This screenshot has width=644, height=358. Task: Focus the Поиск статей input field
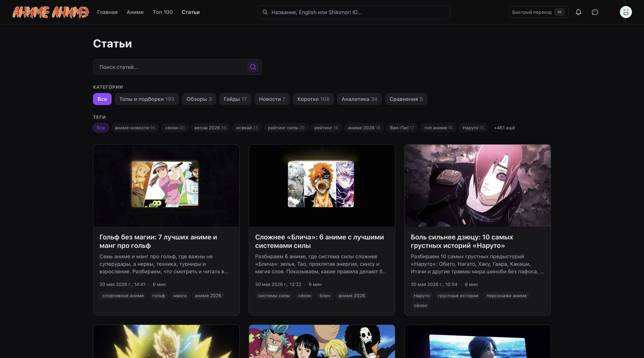coord(177,67)
